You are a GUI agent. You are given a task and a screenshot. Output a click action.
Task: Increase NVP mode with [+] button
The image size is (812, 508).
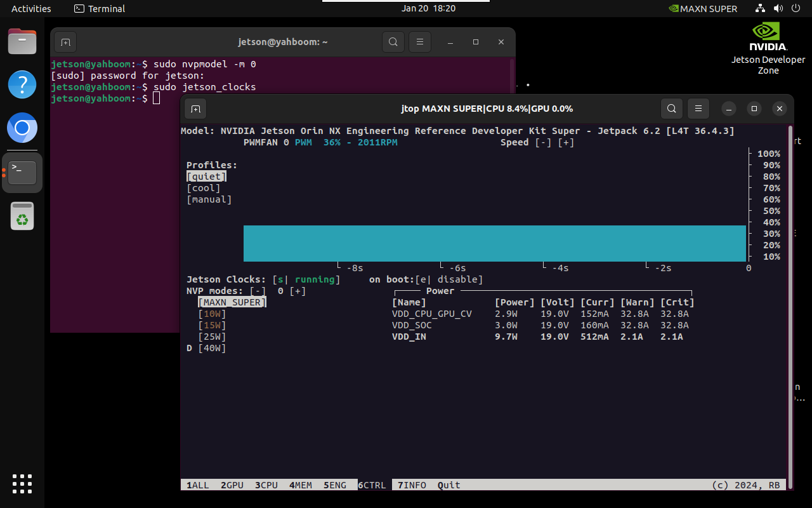tap(298, 291)
